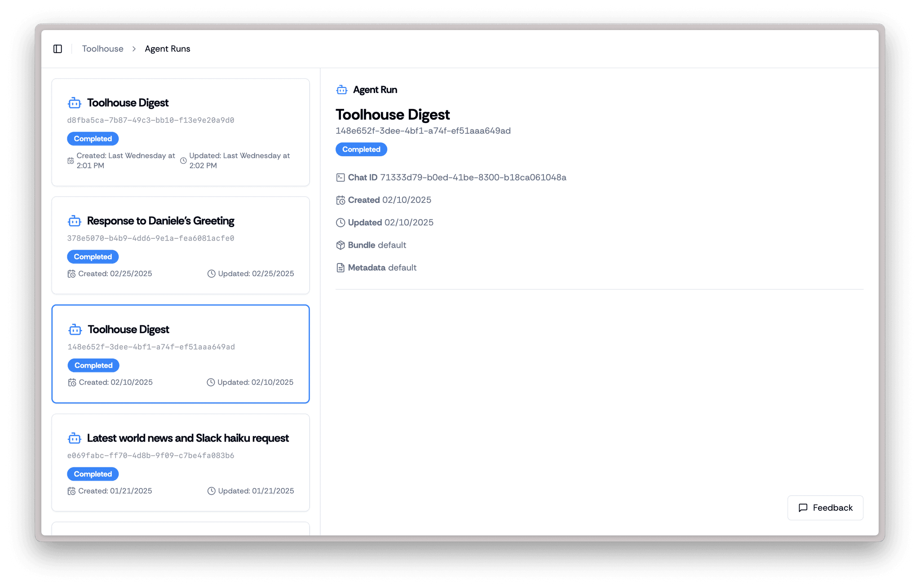The height and width of the screenshot is (588, 920).
Task: Click the feedback speech bubble icon
Action: coord(804,508)
